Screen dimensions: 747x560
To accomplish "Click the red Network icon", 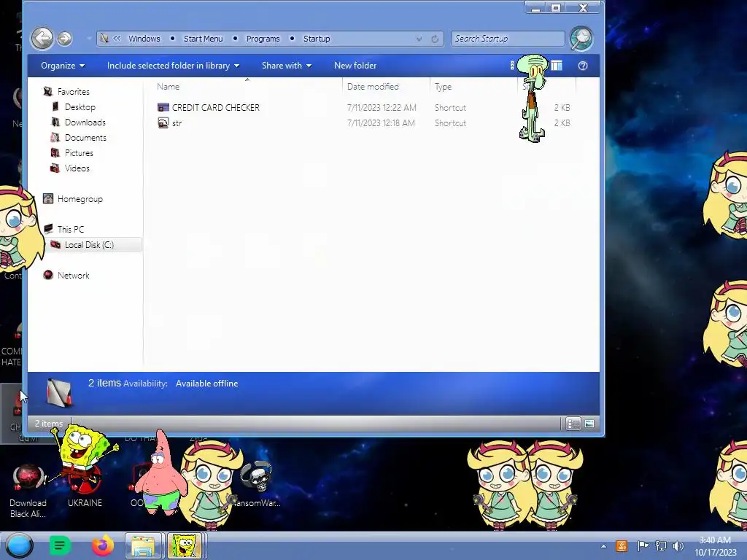I will (48, 275).
